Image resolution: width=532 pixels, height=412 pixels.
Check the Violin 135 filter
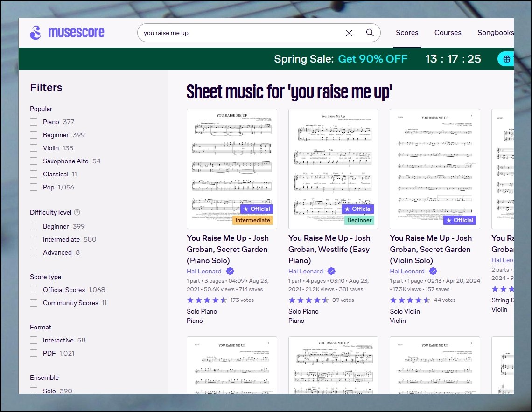[x=34, y=148]
